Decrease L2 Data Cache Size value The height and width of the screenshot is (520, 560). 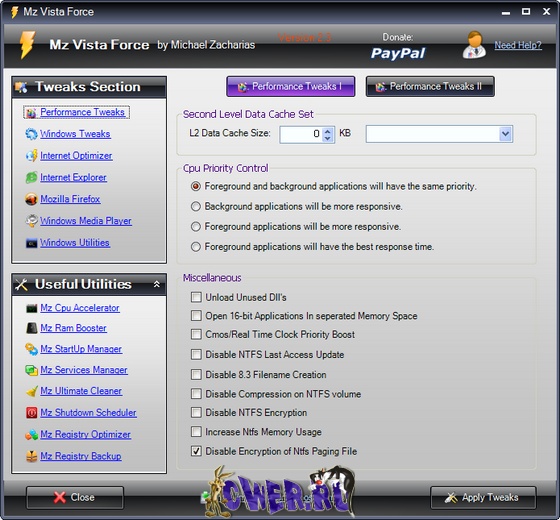click(x=328, y=138)
